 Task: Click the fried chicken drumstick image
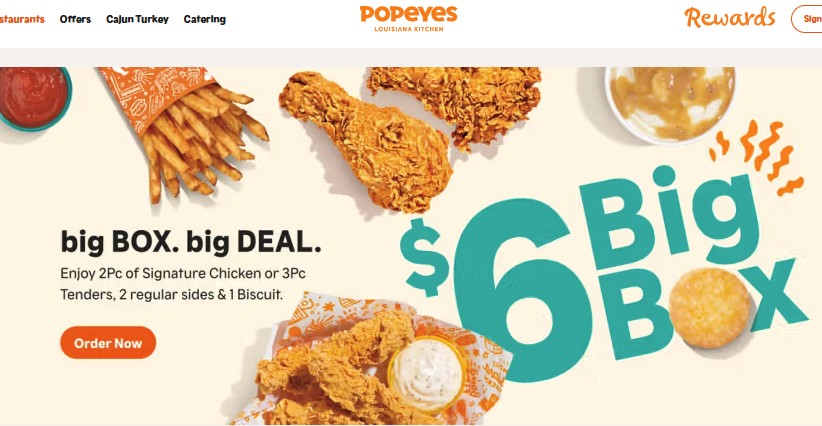pyautogui.click(x=367, y=141)
